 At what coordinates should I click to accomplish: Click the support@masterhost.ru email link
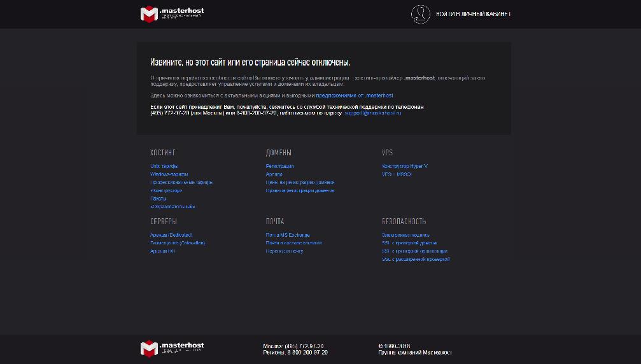(x=372, y=113)
